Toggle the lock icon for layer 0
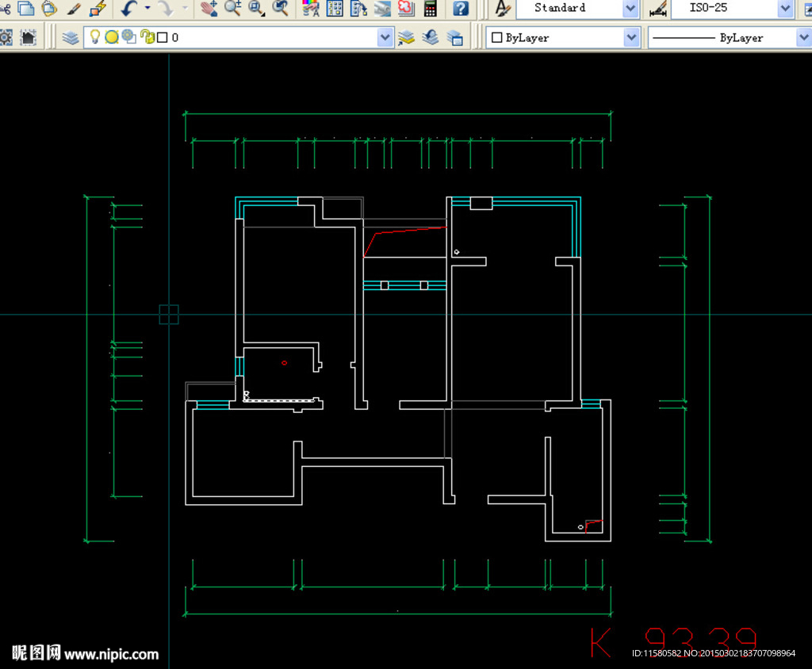The width and height of the screenshot is (812, 669). (147, 37)
